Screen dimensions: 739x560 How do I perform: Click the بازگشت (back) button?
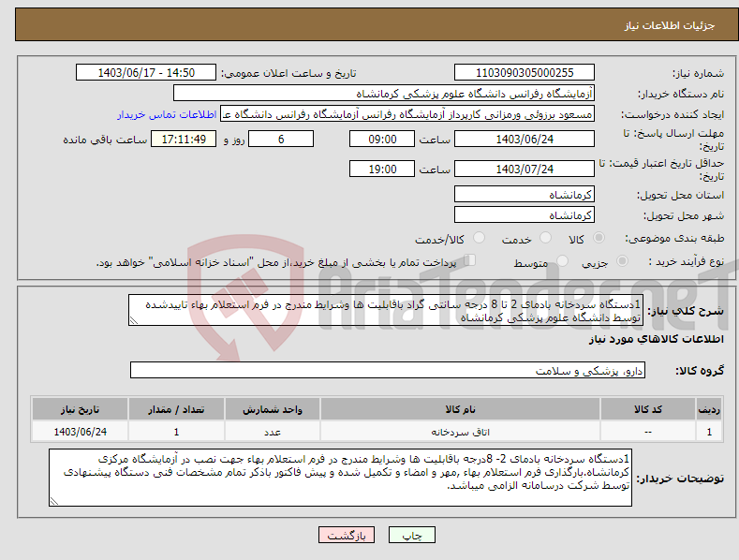coord(347,535)
